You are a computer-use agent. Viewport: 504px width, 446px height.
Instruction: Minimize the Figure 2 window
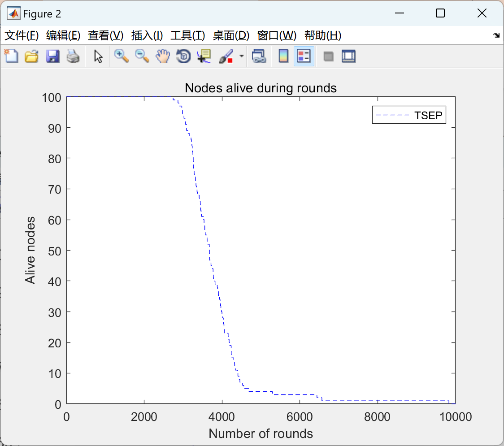point(399,13)
